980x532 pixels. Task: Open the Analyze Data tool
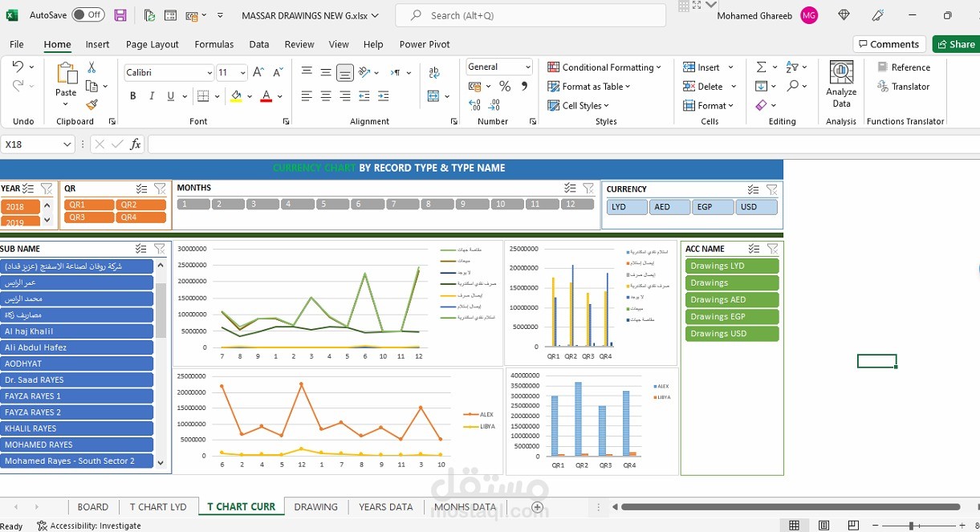841,85
